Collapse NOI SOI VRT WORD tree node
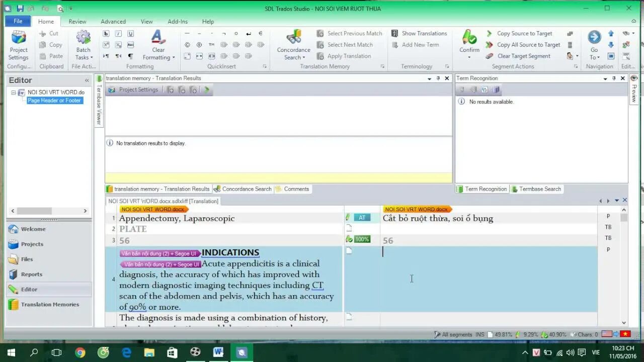644x362 pixels. (14, 93)
